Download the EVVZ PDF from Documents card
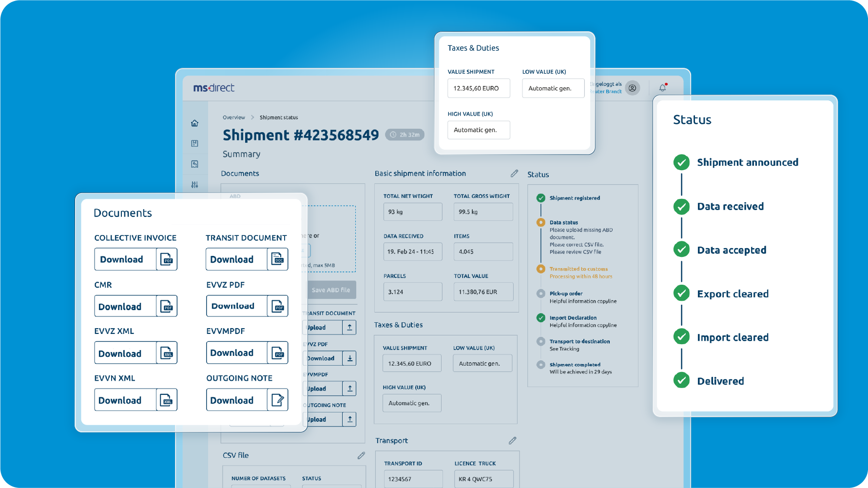This screenshot has width=868, height=488. (247, 306)
